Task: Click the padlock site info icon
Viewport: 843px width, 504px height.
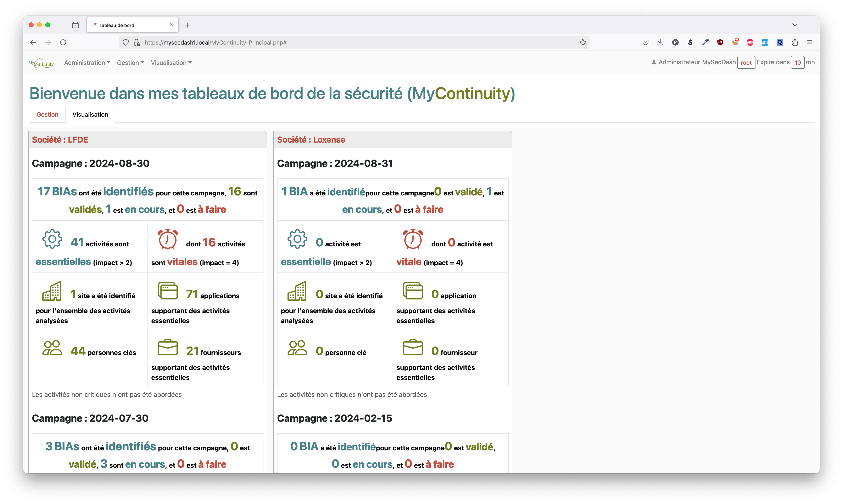Action: [x=137, y=42]
